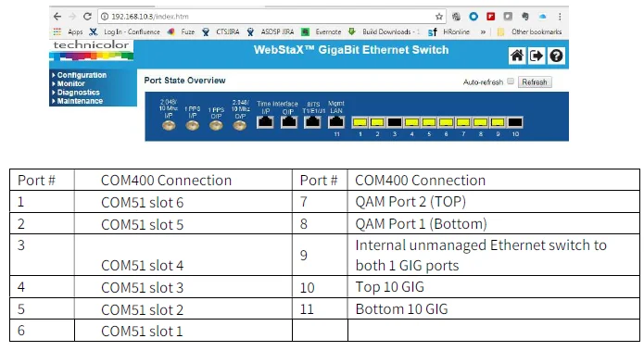Click the Time Interface O/P port
644x351 pixels.
(x=289, y=122)
